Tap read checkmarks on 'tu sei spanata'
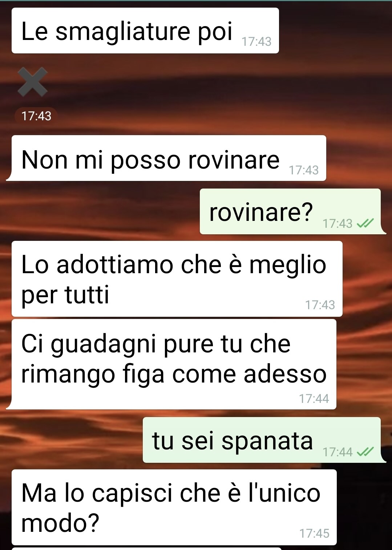392x550 pixels. (x=365, y=452)
